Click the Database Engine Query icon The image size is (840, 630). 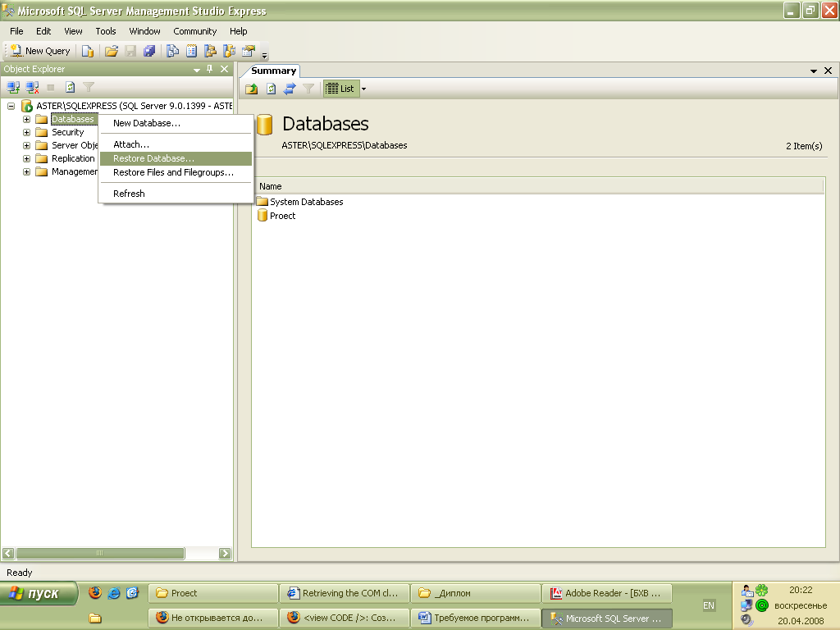click(87, 51)
